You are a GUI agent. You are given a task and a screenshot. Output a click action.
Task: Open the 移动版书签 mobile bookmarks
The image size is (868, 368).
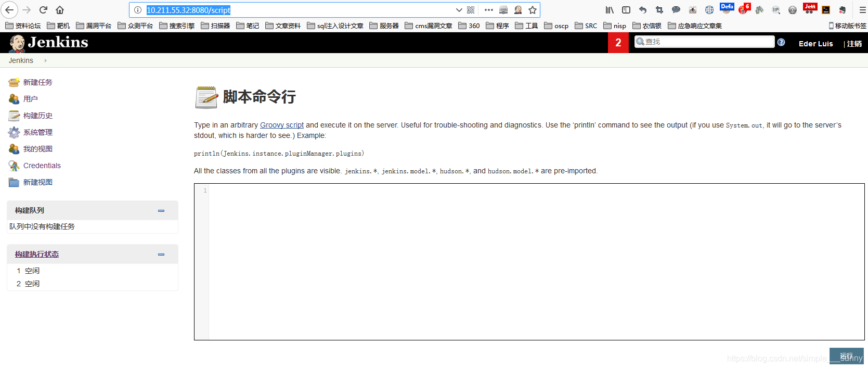click(x=847, y=26)
